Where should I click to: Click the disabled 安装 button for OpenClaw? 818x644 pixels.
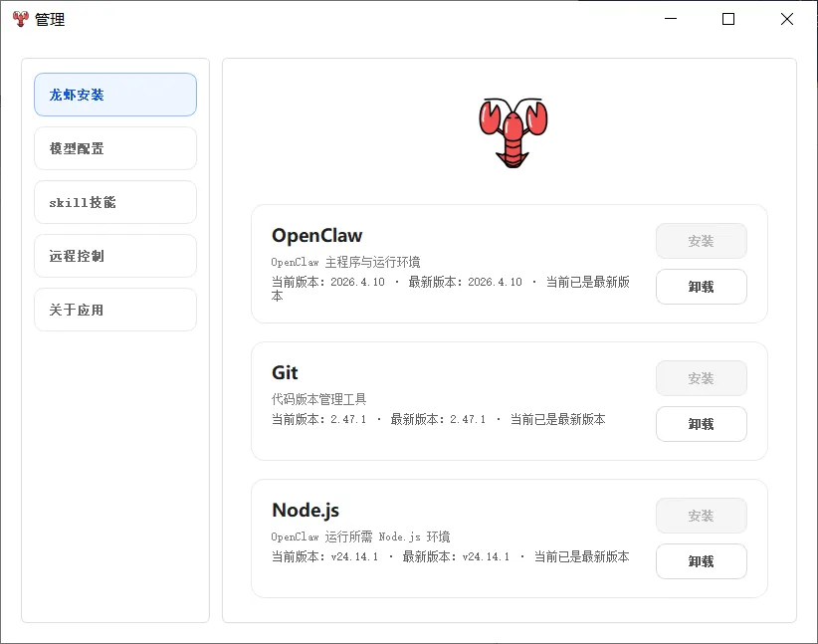pos(702,241)
